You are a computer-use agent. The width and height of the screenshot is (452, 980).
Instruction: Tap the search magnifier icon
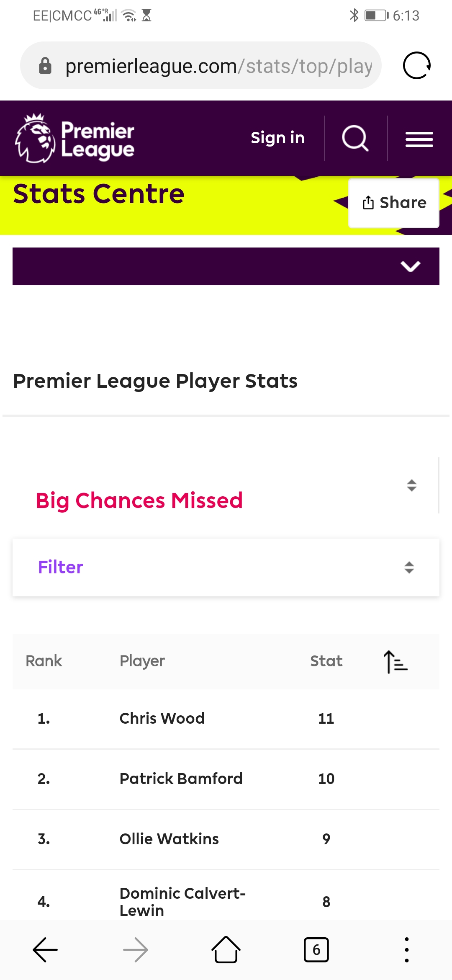pyautogui.click(x=355, y=138)
